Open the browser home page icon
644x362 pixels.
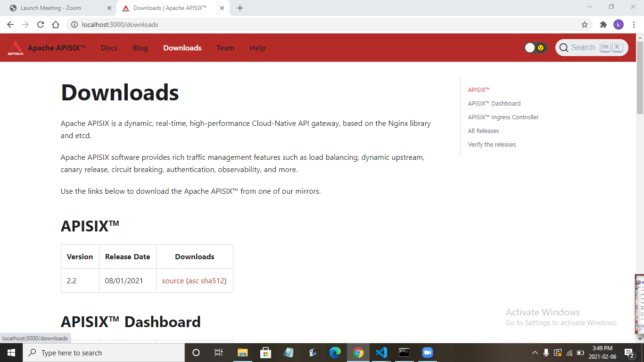(56, 25)
